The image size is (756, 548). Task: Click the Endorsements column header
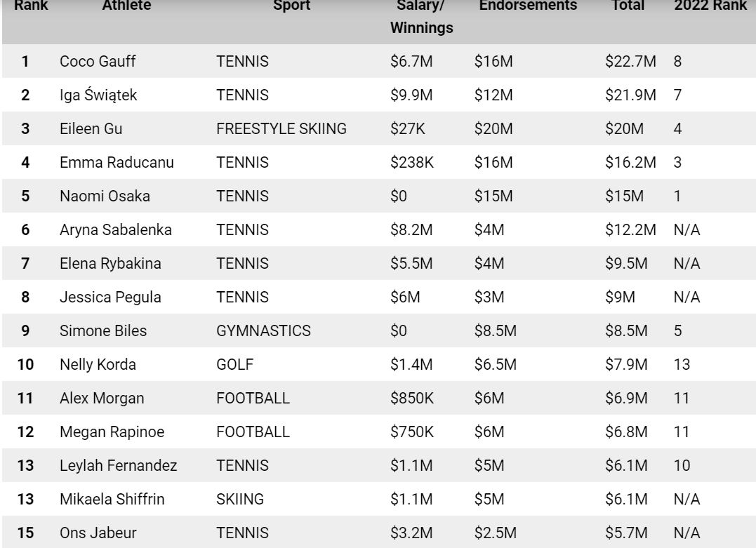528,6
